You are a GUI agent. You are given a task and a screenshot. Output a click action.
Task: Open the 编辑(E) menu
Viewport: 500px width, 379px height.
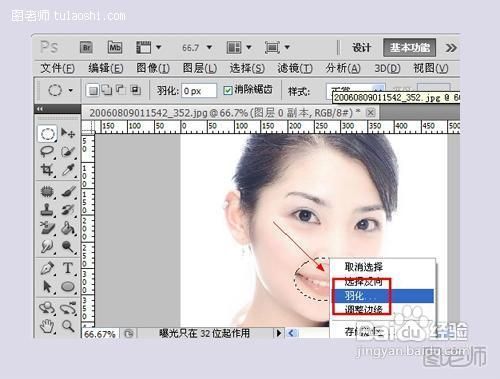106,69
